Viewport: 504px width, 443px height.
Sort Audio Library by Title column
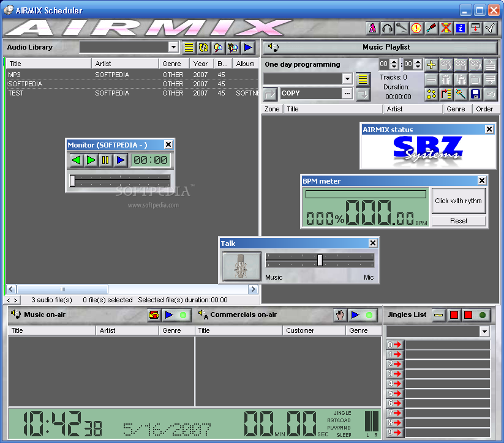point(48,64)
